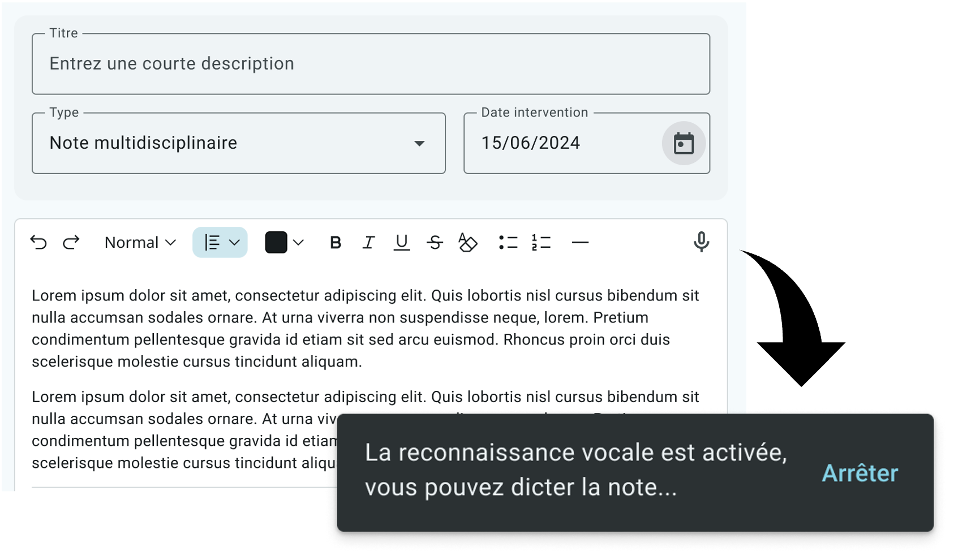Viewport: 954px width, 560px height.
Task: Click the microphone voice dictation icon
Action: [701, 242]
